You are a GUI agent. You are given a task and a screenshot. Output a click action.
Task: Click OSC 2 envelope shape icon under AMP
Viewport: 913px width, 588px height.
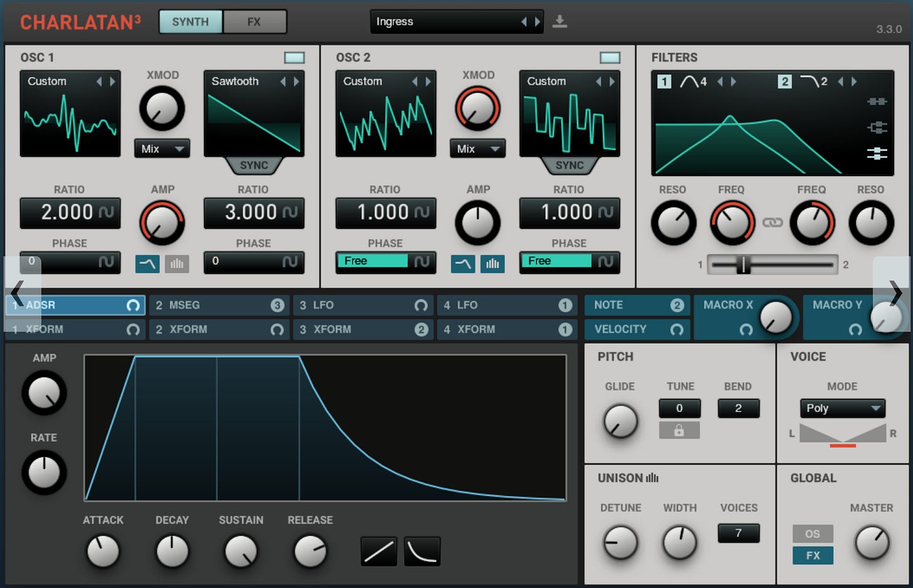pos(463,264)
